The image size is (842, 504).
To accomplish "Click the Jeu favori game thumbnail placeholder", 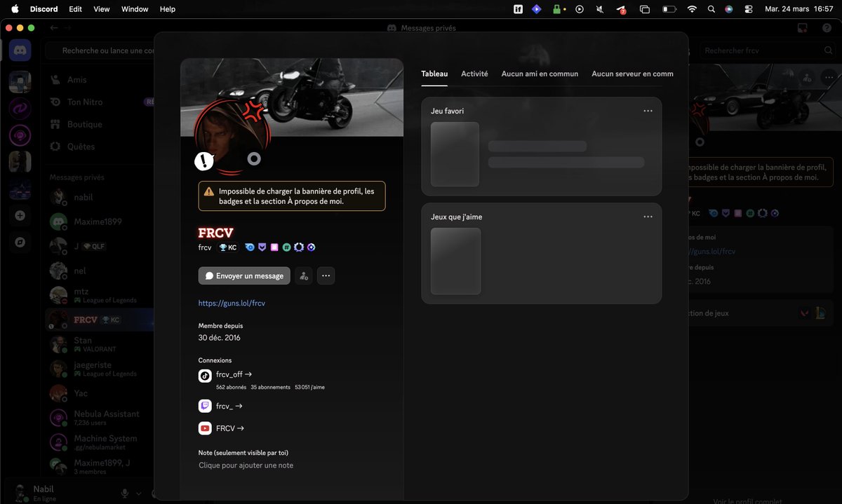I will pos(455,154).
